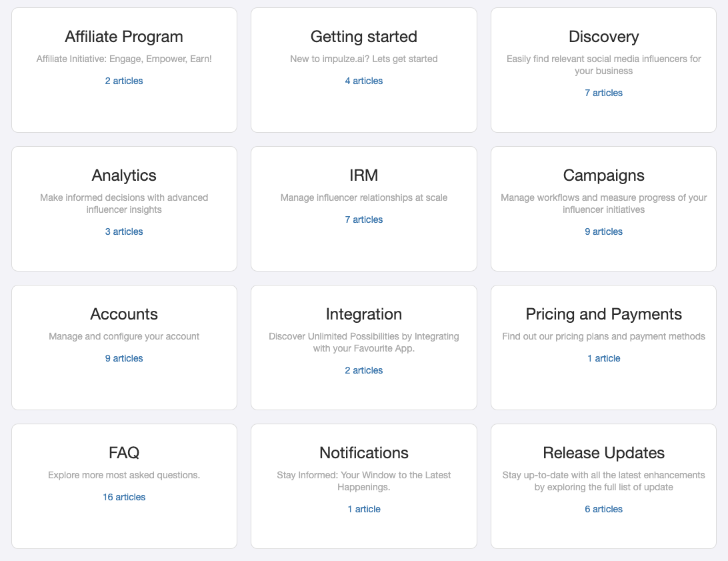The height and width of the screenshot is (561, 728).
Task: Click '9 articles' under Campaigns
Action: (x=603, y=231)
